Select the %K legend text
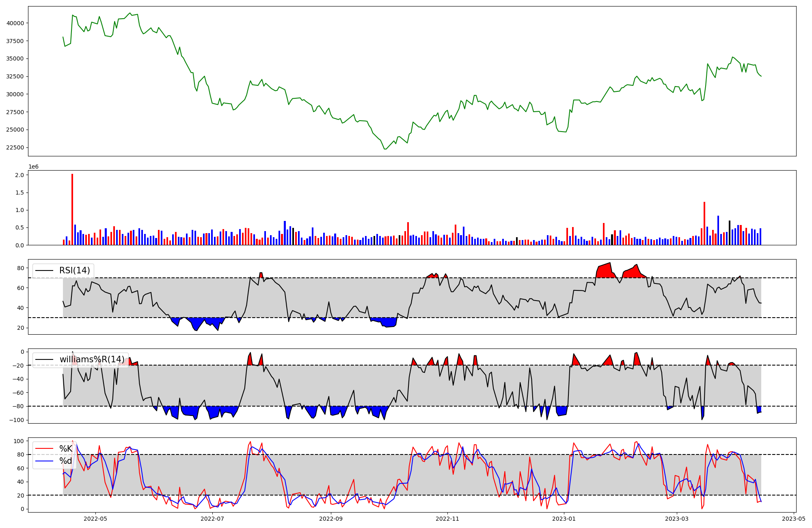Image resolution: width=812 pixels, height=528 pixels. point(66,449)
